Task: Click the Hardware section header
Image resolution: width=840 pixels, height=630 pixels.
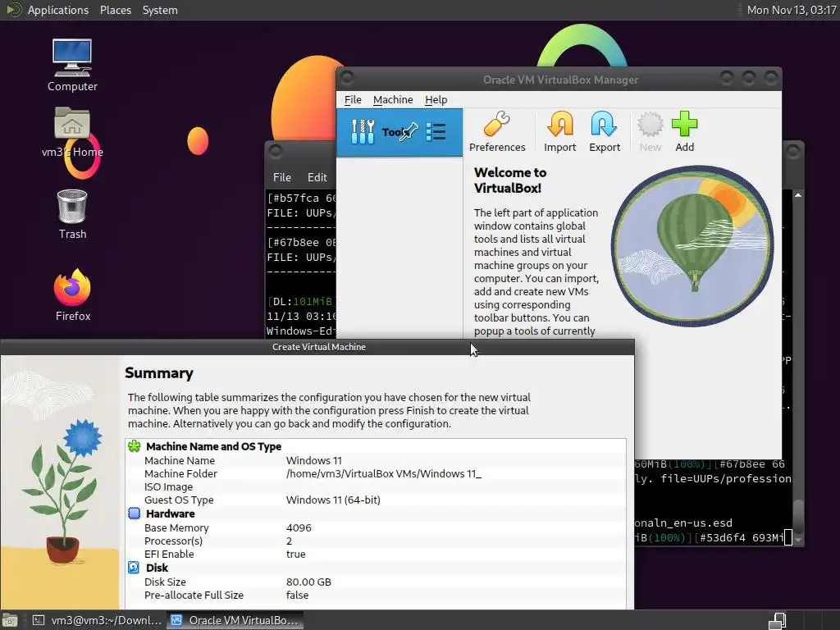Action: (170, 514)
